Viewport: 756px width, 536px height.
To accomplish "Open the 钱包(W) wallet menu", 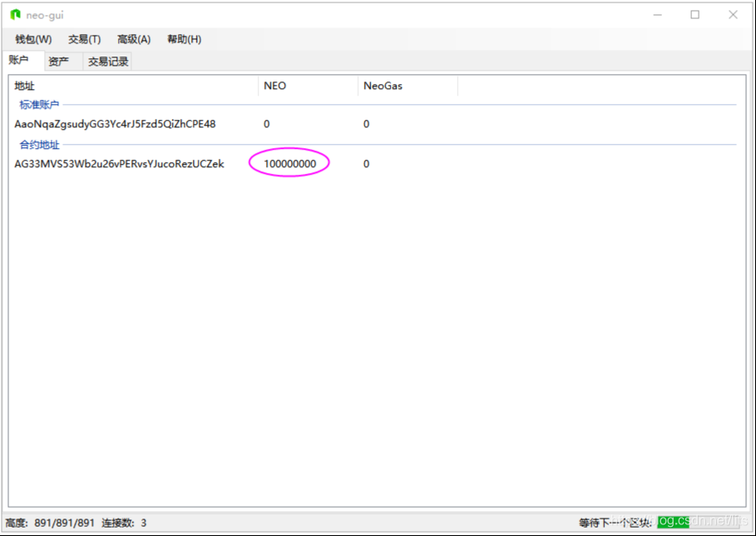I will [x=33, y=40].
